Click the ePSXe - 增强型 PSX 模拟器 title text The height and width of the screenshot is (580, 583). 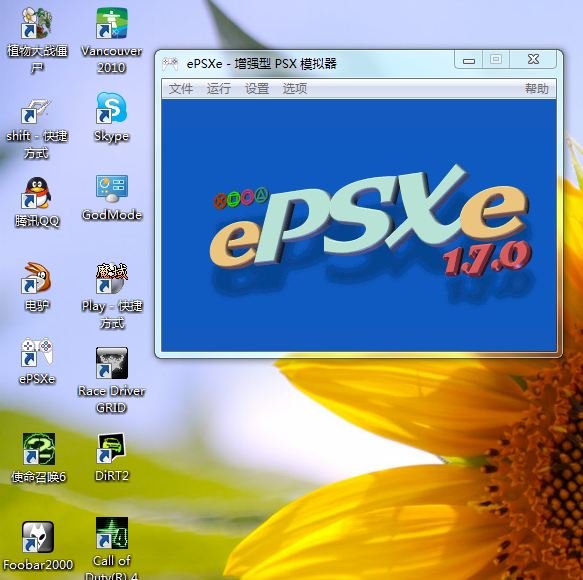click(261, 64)
